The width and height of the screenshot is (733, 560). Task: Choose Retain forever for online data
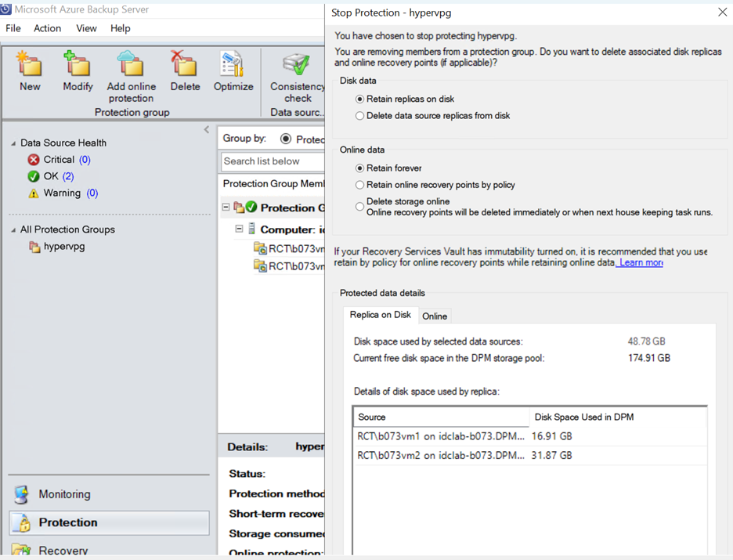(359, 168)
